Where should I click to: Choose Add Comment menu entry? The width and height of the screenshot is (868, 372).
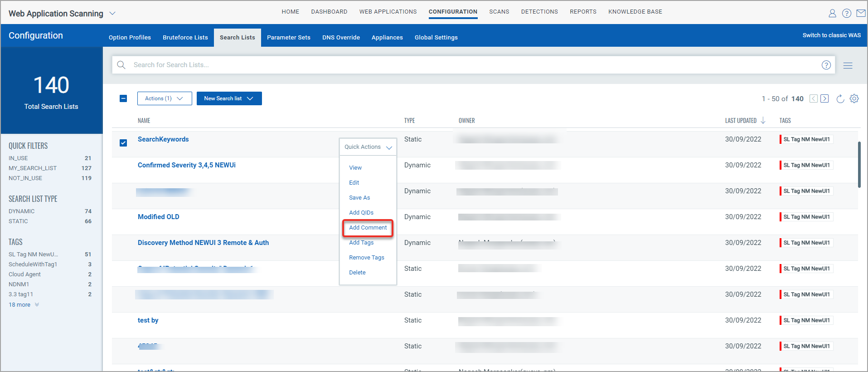[x=368, y=228]
